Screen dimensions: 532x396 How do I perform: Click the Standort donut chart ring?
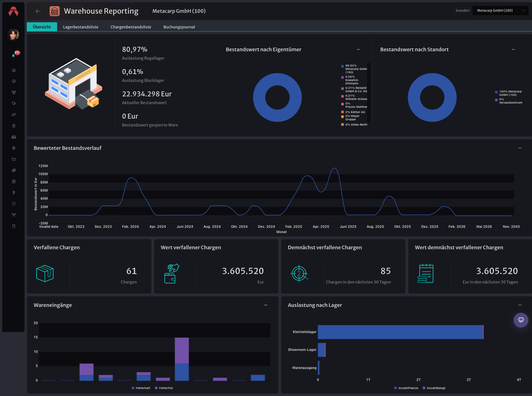(x=414, y=97)
